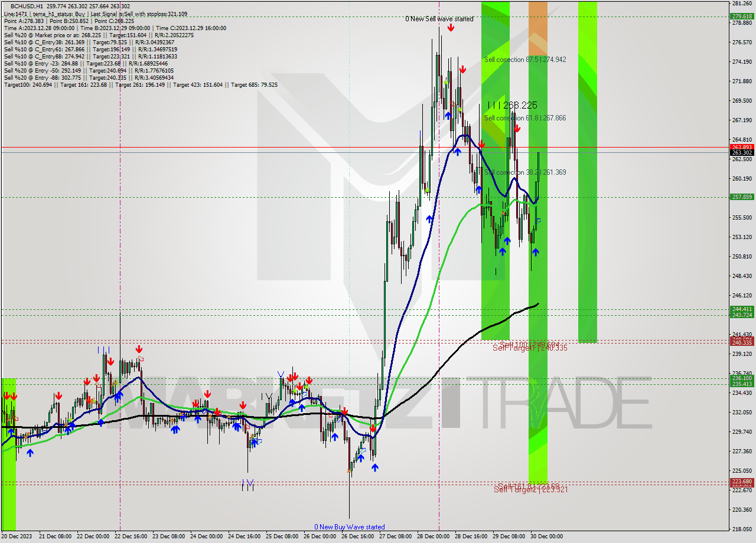Click black 263.302 current price tag
This screenshot has width=756, height=543.
coord(742,152)
